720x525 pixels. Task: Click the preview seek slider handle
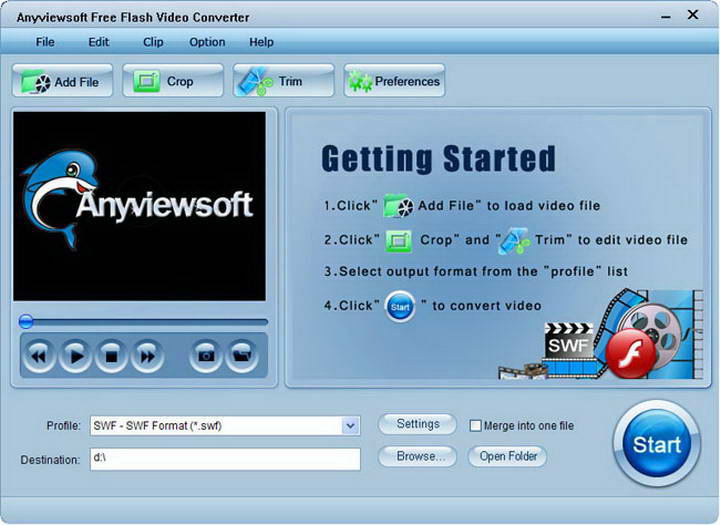(26, 322)
